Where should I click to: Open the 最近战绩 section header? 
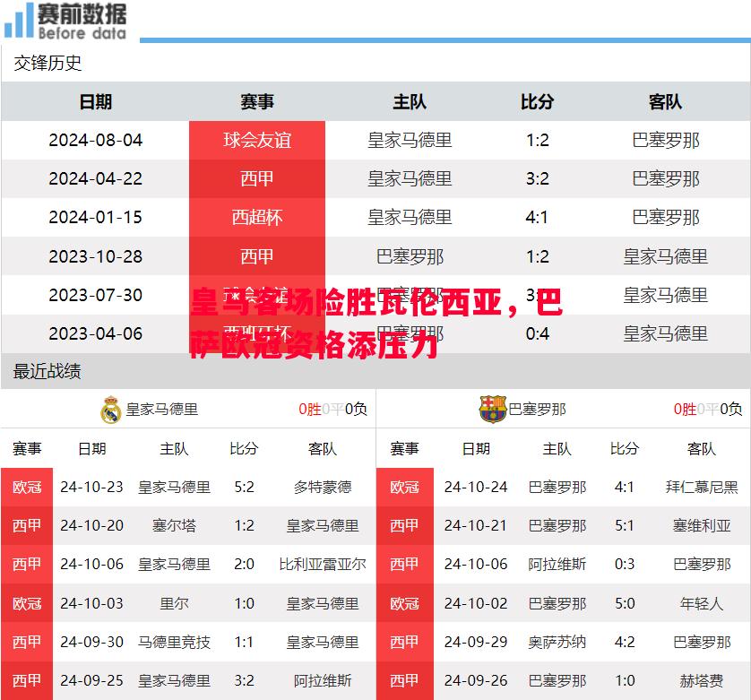tap(45, 372)
